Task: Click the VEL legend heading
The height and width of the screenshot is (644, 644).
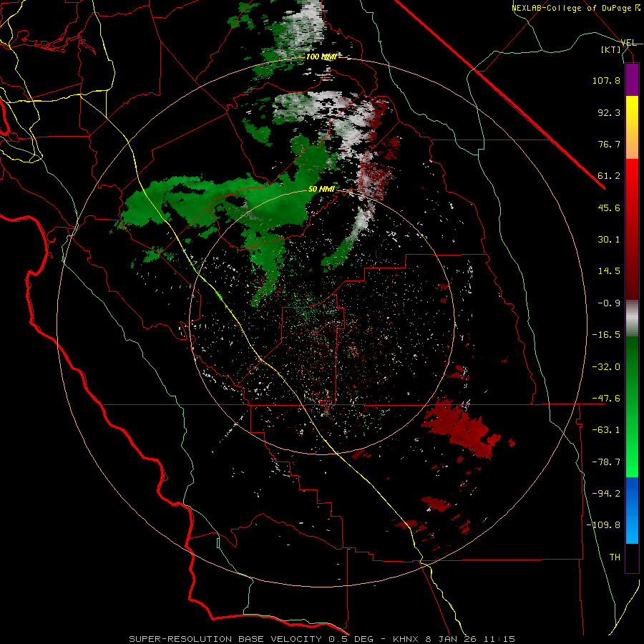Action: click(x=629, y=43)
